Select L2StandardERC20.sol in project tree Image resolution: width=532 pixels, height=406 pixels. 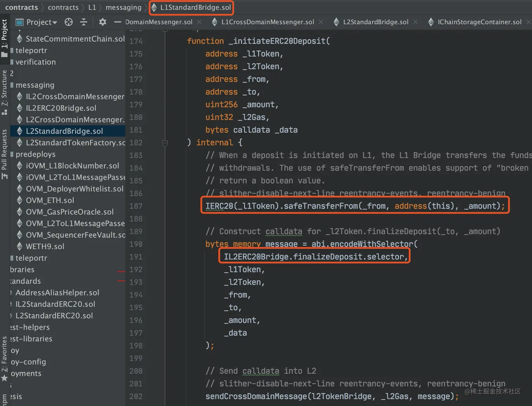54,316
